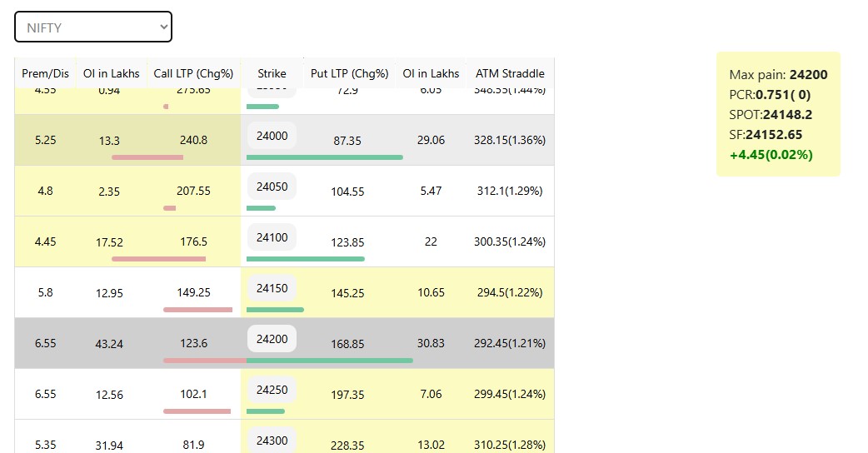Viewport: 868px width, 453px height.
Task: Select the 24100 strike button
Action: point(272,237)
